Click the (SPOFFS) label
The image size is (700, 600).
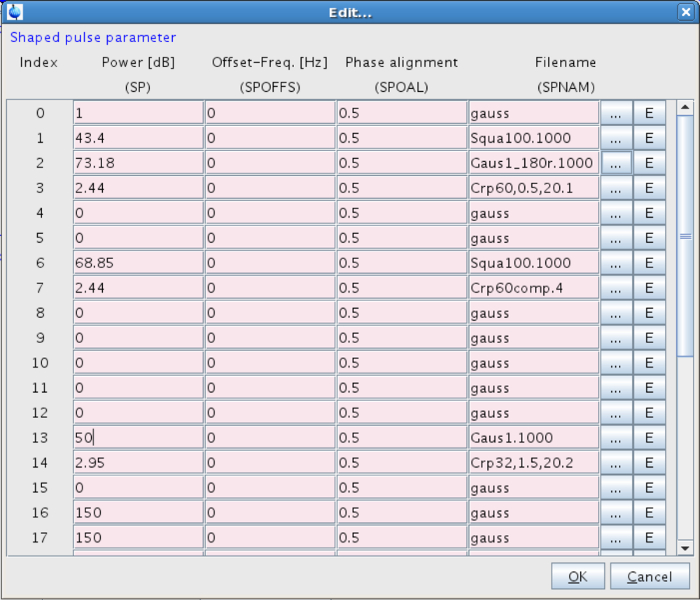[270, 87]
